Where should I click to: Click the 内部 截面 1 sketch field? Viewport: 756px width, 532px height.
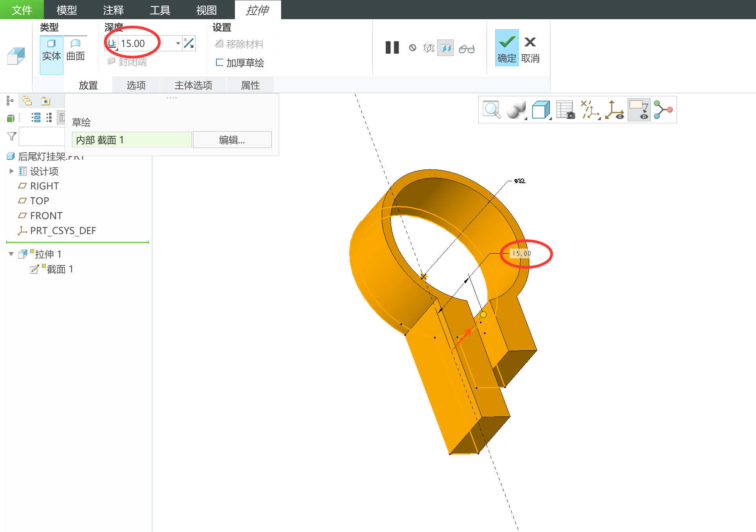[x=132, y=140]
